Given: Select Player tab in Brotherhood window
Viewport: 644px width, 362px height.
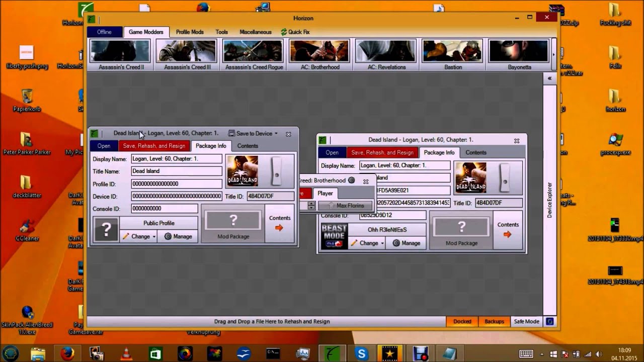Looking at the screenshot, I should point(325,193).
